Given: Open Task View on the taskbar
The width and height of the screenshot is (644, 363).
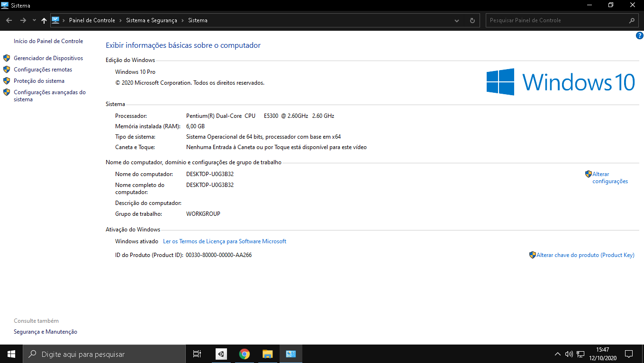Looking at the screenshot, I should pyautogui.click(x=197, y=354).
